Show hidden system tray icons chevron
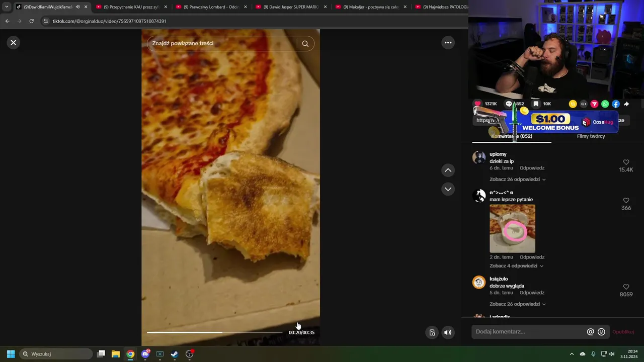The width and height of the screenshot is (644, 362). coord(572,354)
